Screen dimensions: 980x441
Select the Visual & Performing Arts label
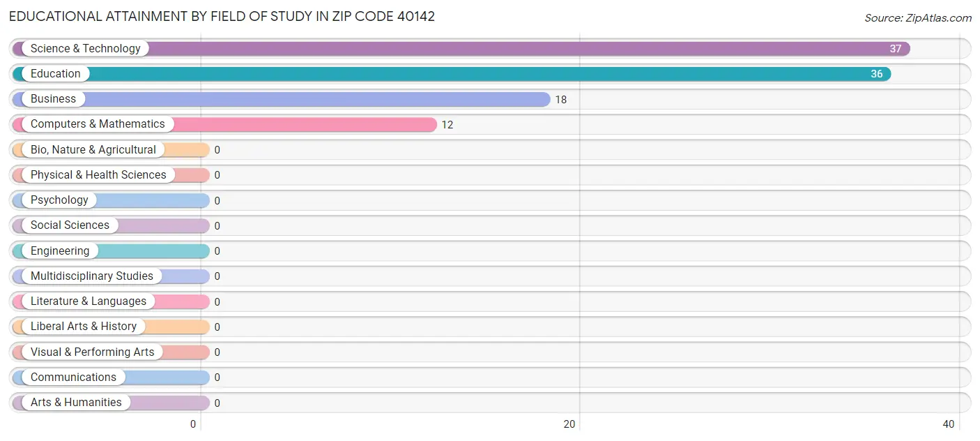click(x=93, y=352)
